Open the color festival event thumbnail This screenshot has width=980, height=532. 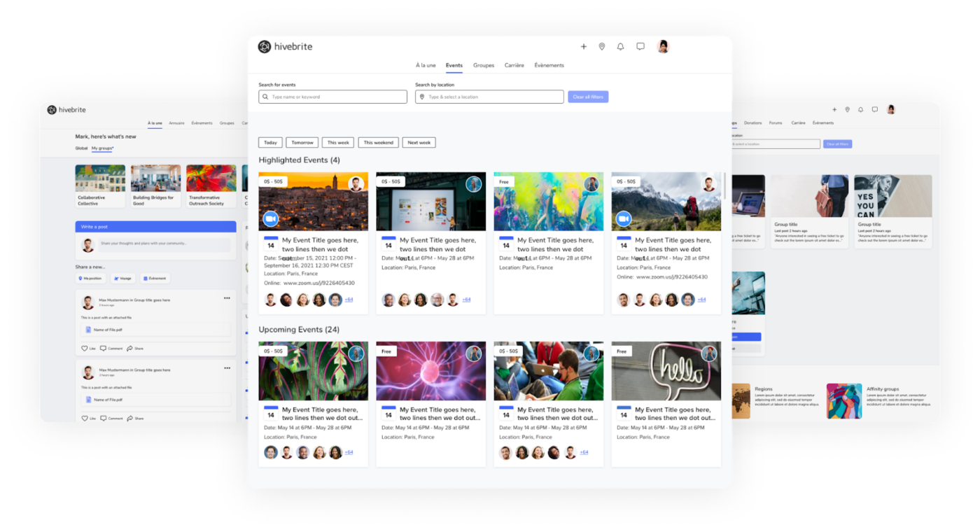pyautogui.click(x=549, y=202)
